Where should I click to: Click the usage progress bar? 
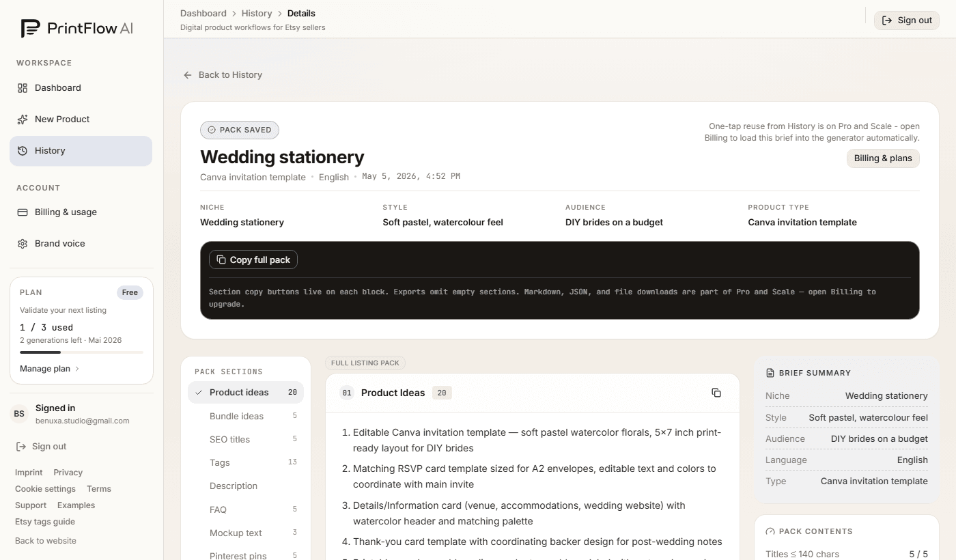(x=81, y=352)
